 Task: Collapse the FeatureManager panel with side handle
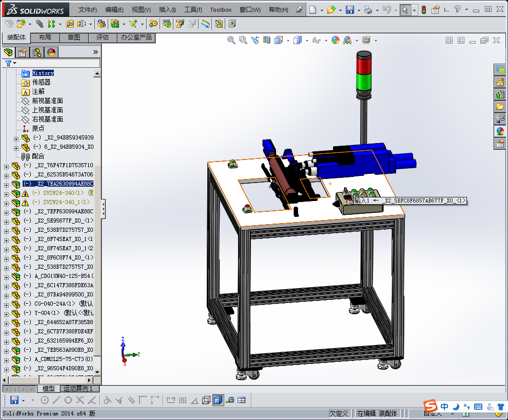coord(103,209)
